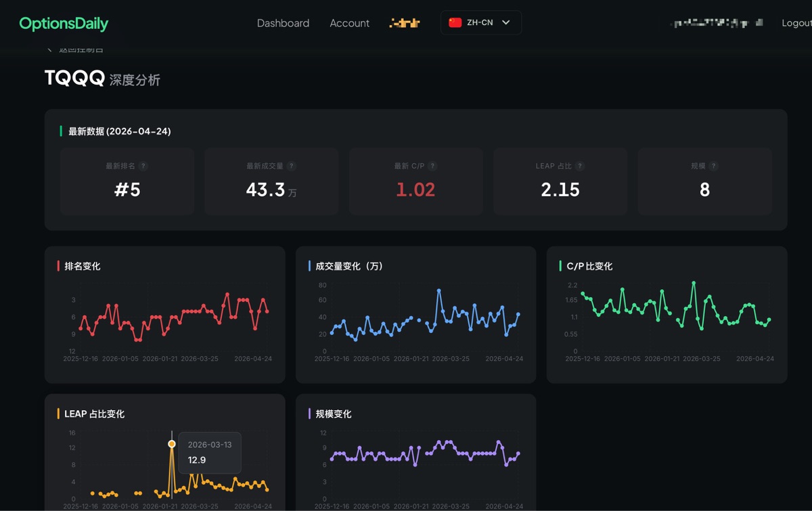Image resolution: width=812 pixels, height=511 pixels.
Task: Open the Dashboard nav item
Action: (x=283, y=23)
